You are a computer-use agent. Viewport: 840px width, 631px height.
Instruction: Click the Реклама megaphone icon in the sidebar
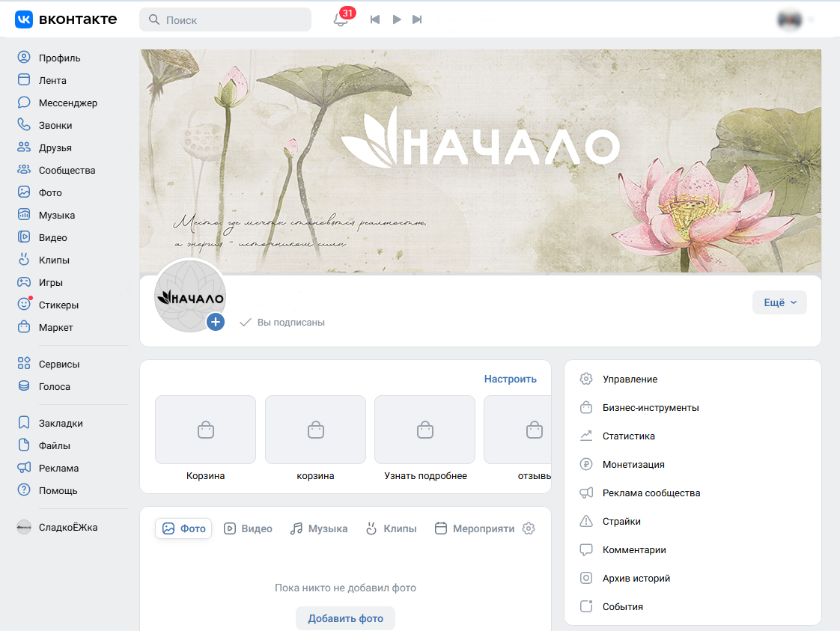click(24, 468)
